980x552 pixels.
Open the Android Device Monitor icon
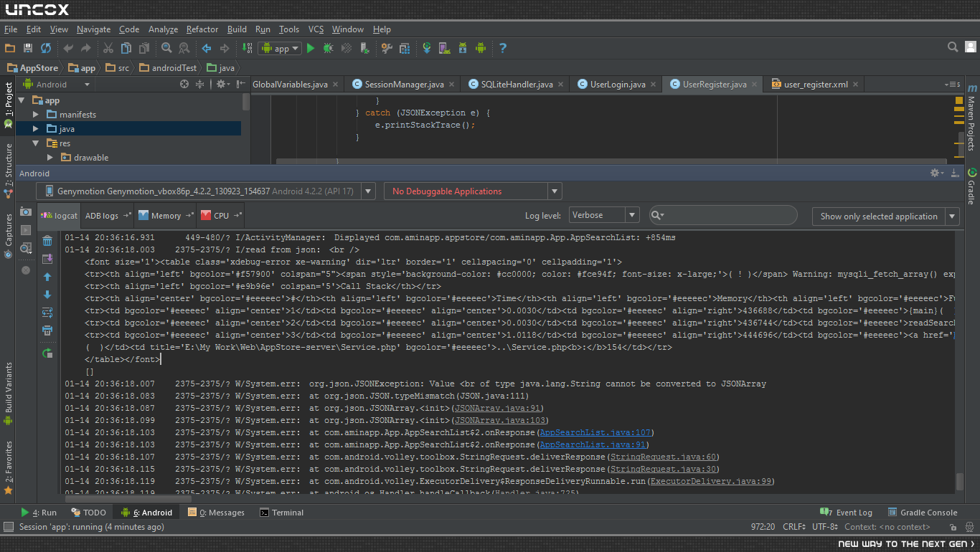(481, 48)
